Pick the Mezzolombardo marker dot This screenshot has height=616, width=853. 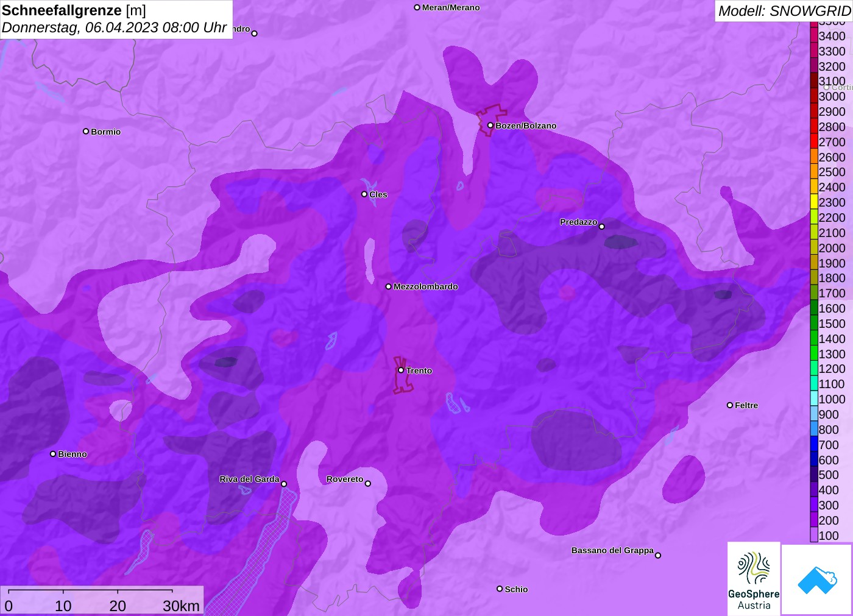[389, 286]
